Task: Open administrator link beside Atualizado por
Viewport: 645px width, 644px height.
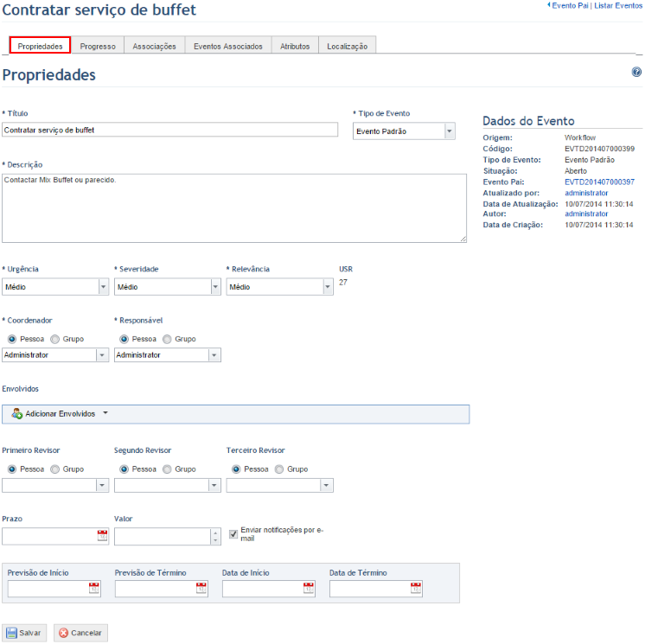Action: click(x=586, y=193)
